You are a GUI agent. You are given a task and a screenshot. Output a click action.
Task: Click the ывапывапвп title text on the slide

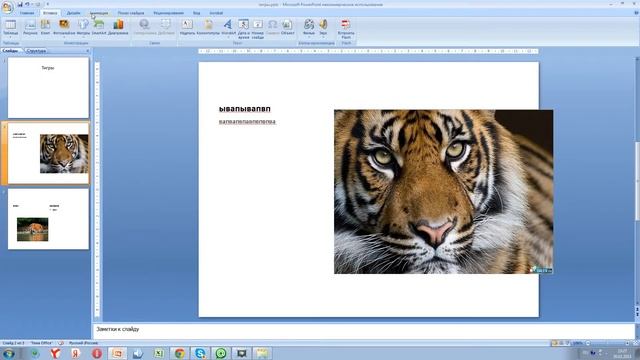pos(244,109)
